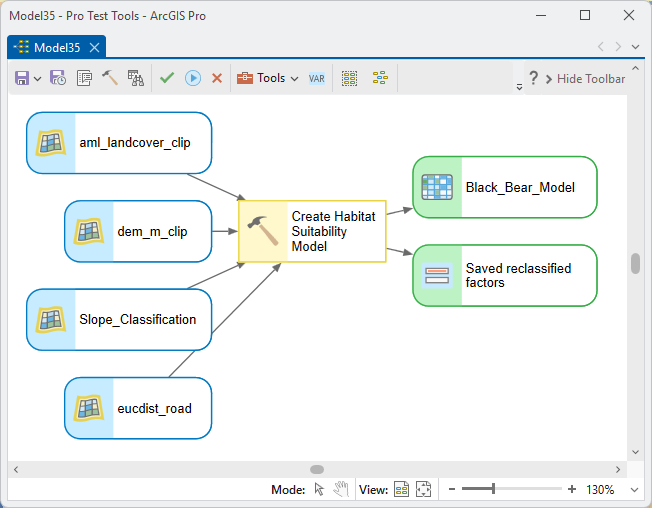Click the Fit to Selection view icon

[423, 489]
